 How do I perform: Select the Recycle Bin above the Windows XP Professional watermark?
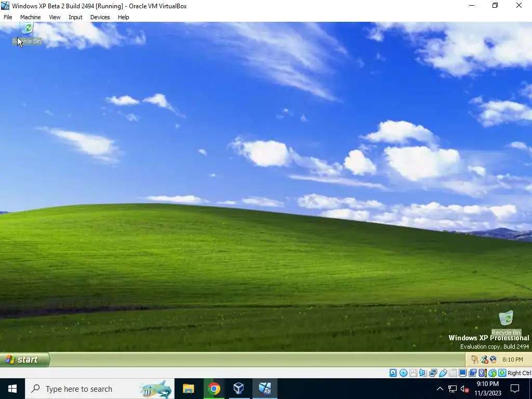click(506, 323)
